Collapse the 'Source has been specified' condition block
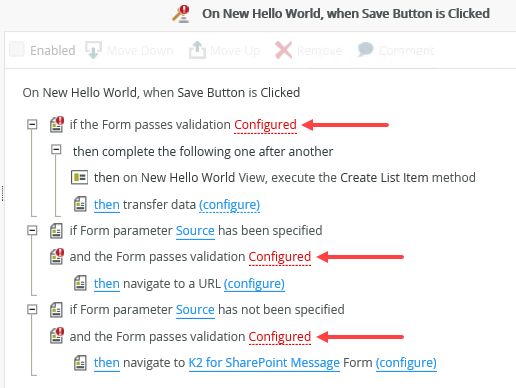The image size is (516, 388). [32, 230]
